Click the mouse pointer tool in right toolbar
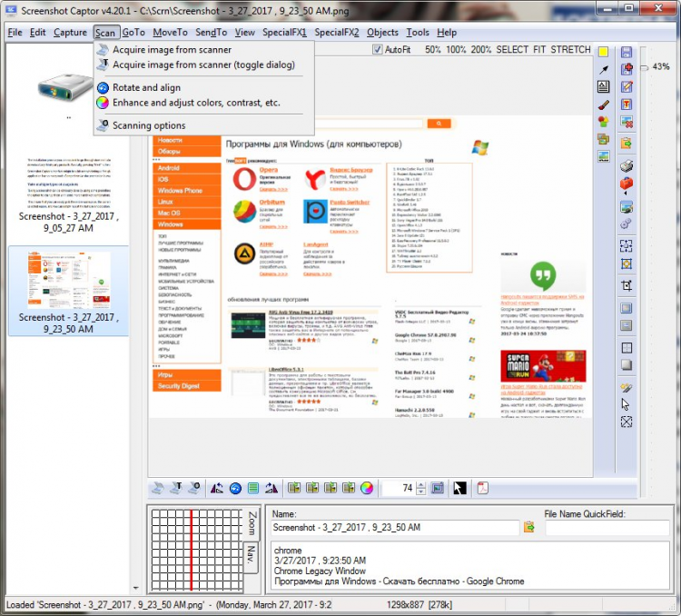Image resolution: width=681 pixels, height=616 pixels. (626, 404)
